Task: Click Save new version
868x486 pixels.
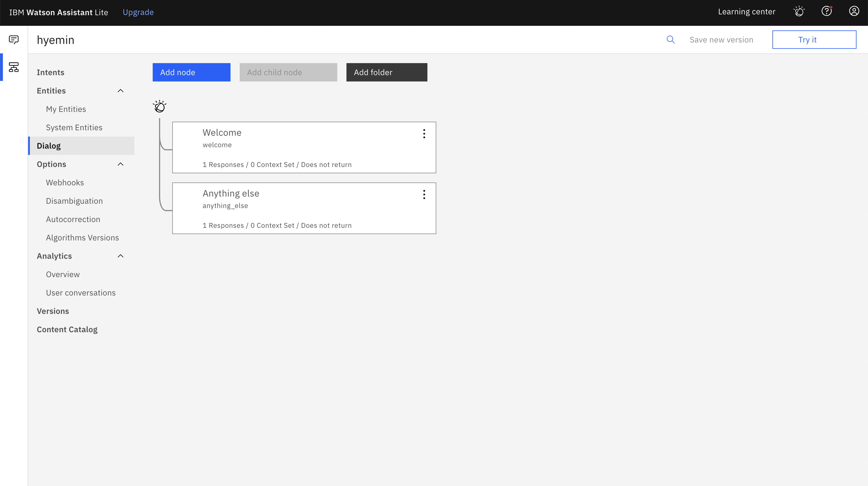Action: pyautogui.click(x=721, y=40)
